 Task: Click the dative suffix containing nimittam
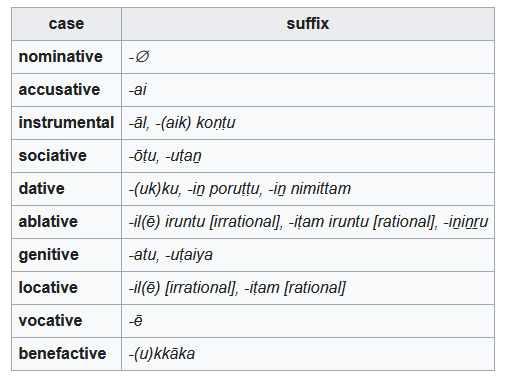[x=310, y=189]
